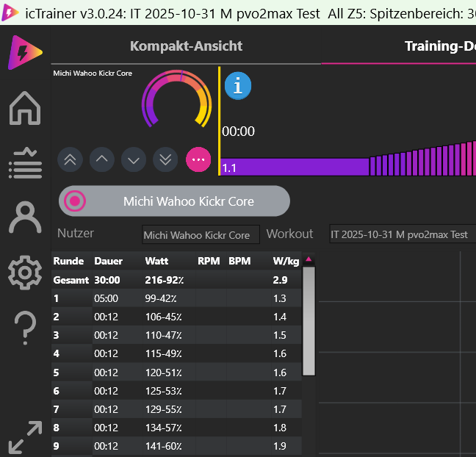Image resolution: width=476 pixels, height=457 pixels.
Task: Open the help question mark icon
Action: tap(24, 327)
